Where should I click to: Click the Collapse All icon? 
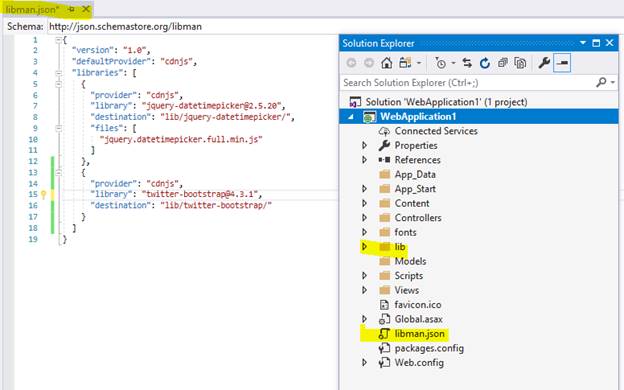(503, 63)
